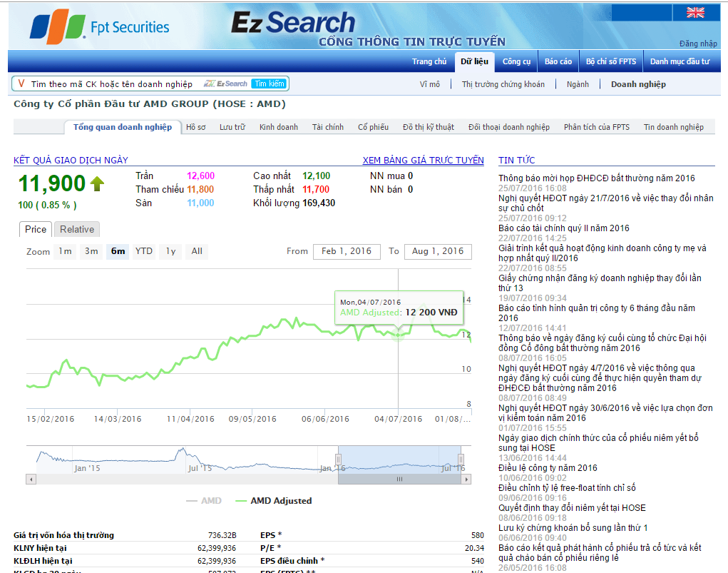Open the Dữ liệu menu
Image resolution: width=728 pixels, height=573 pixels.
click(474, 61)
